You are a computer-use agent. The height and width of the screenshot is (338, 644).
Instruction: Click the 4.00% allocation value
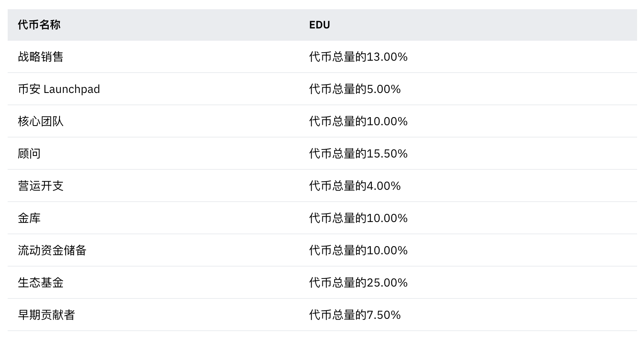(355, 186)
